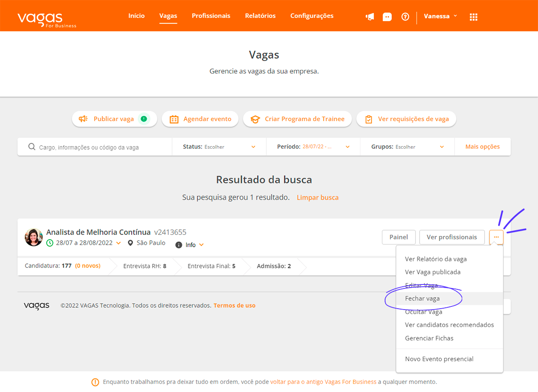538x392 pixels.
Task: Click the help question mark icon
Action: pos(405,17)
